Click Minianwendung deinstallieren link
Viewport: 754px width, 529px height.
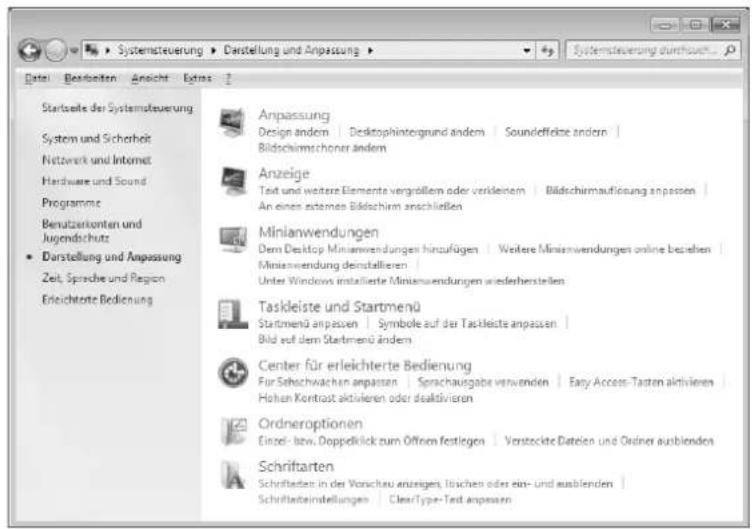point(333,265)
